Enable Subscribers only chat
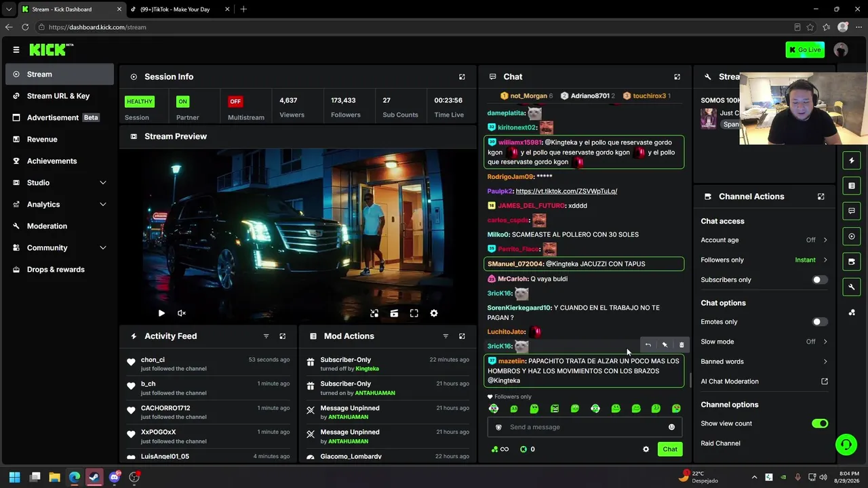This screenshot has width=868, height=488. coord(820,280)
